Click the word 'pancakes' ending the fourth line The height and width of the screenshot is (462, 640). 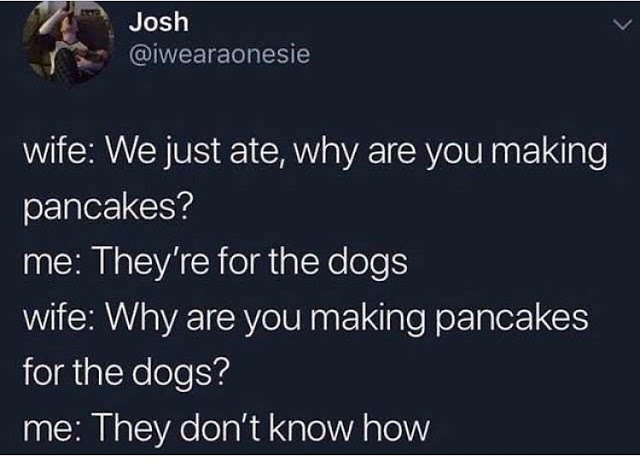pyautogui.click(x=512, y=320)
